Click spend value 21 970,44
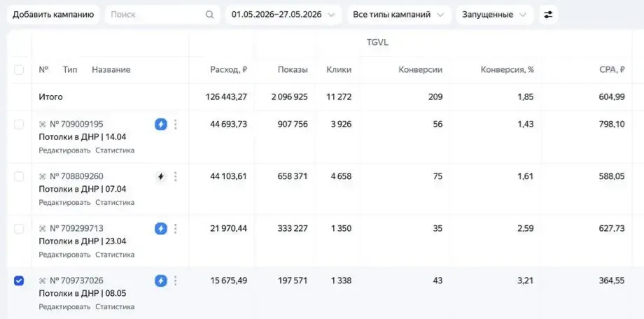644x319 pixels. pos(229,229)
